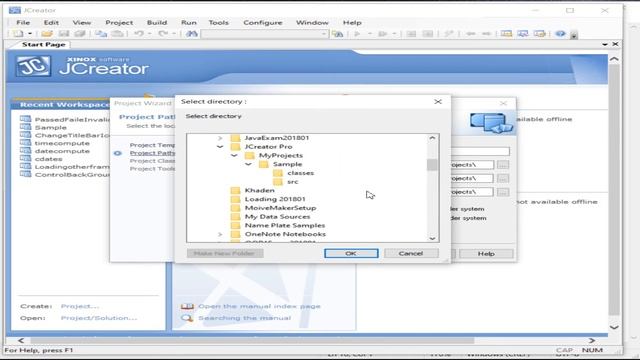Viewport: 640px width, 360px height.
Task: Click the manual book icon on Start Page
Action: point(187,306)
